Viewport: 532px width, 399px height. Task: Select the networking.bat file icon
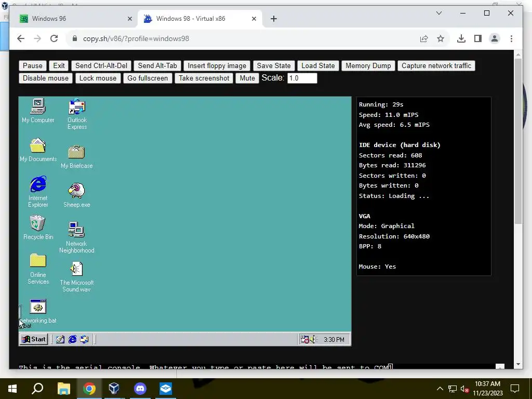38,312
